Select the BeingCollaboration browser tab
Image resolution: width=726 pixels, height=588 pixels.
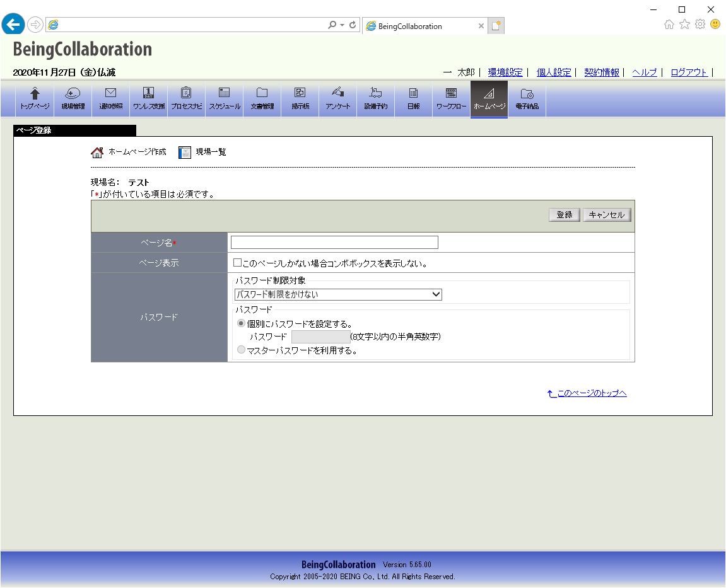tap(426, 26)
